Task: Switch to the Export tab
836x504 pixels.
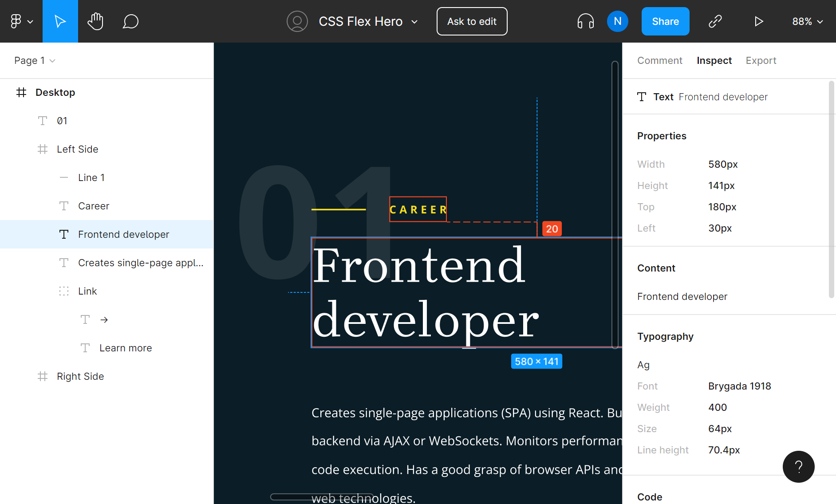Action: (x=761, y=61)
